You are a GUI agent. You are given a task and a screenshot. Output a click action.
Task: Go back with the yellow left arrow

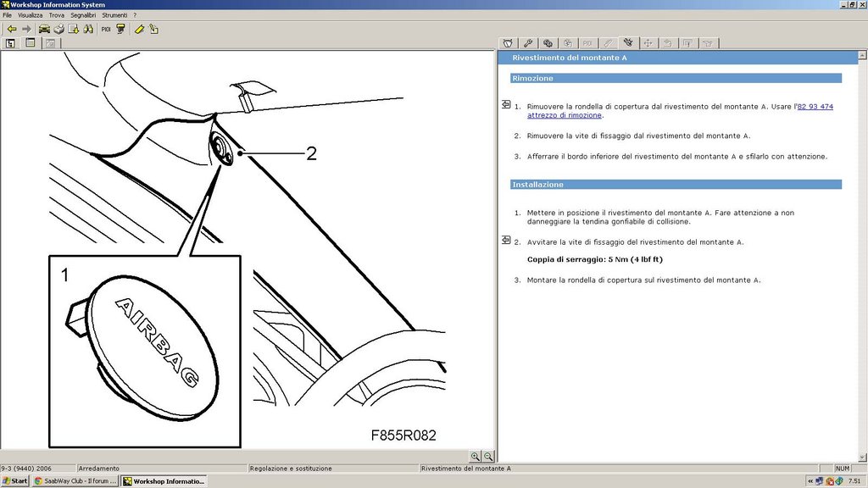[12, 30]
